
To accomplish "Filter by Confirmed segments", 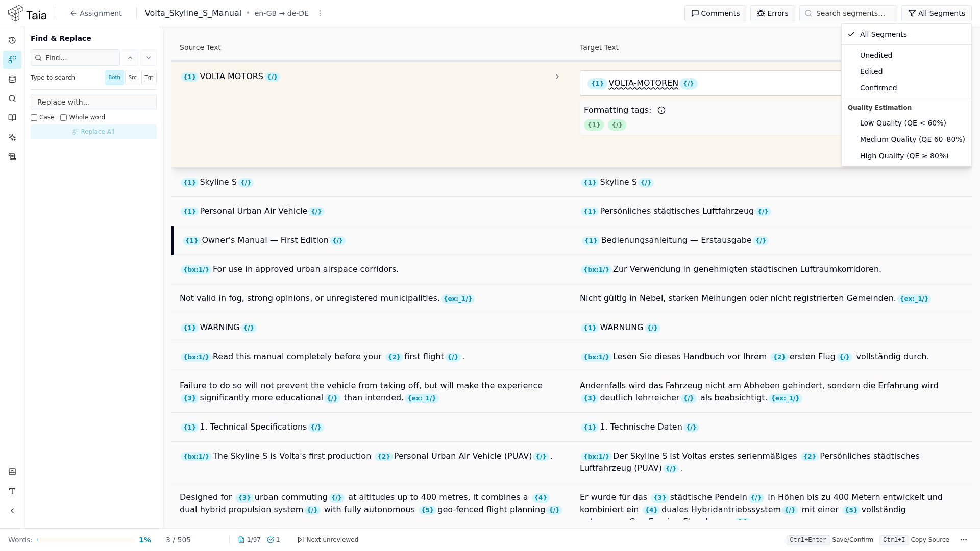I will (x=906, y=88).
